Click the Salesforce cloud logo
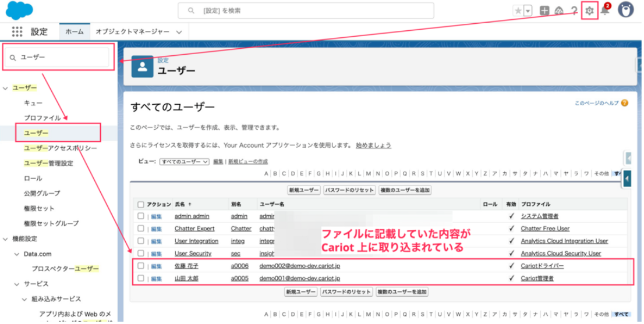 pyautogui.click(x=19, y=10)
